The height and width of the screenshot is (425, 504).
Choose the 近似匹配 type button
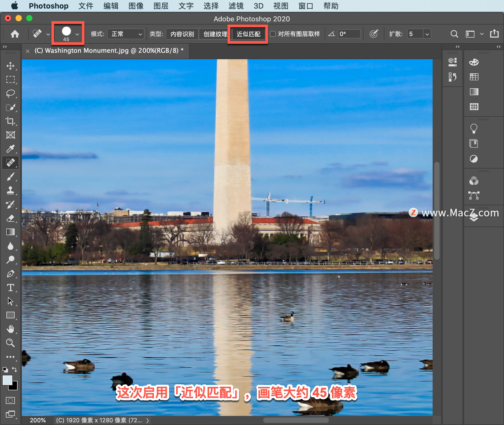pyautogui.click(x=248, y=34)
